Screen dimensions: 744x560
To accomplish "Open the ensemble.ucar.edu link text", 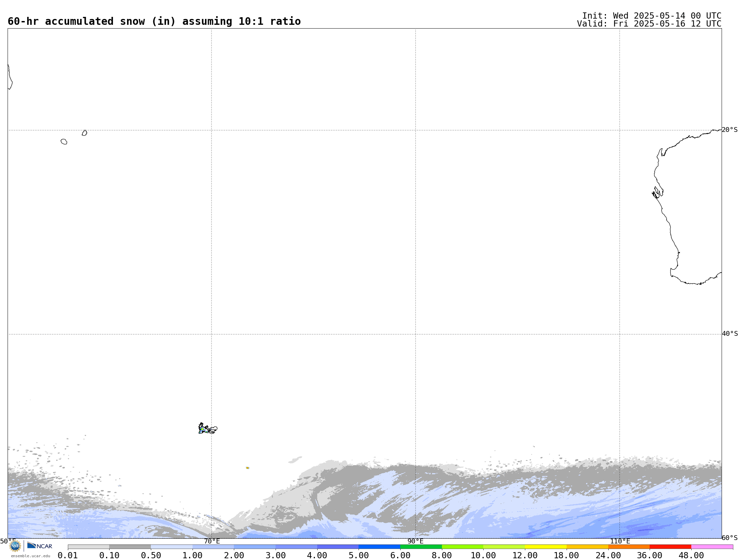I will (30, 556).
